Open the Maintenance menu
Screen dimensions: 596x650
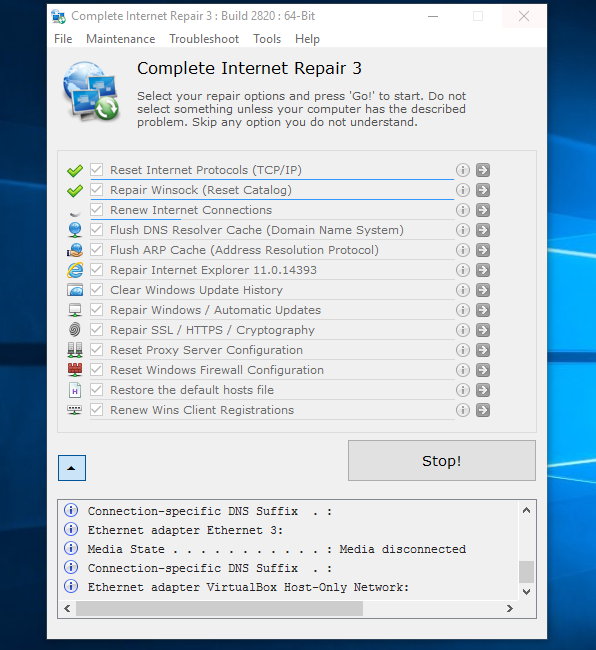121,39
